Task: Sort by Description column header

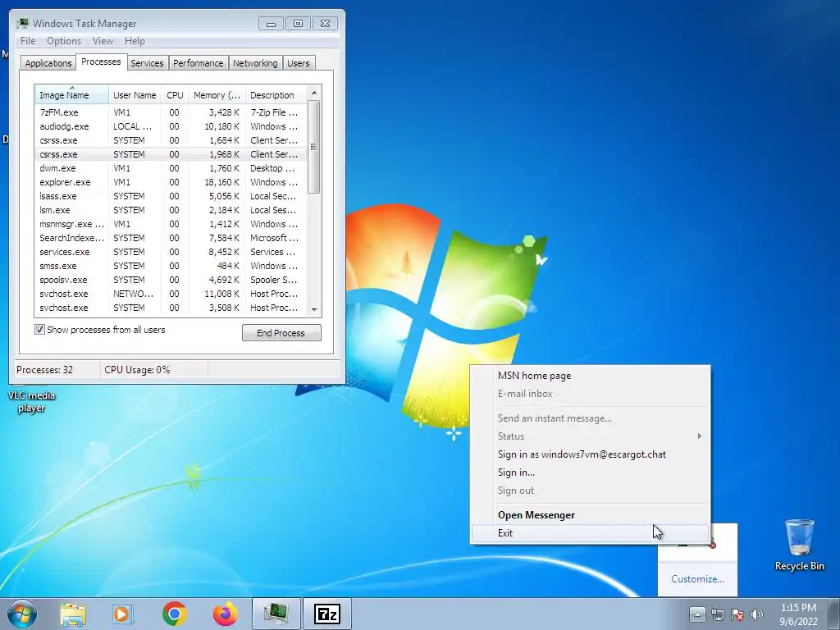Action: point(276,95)
